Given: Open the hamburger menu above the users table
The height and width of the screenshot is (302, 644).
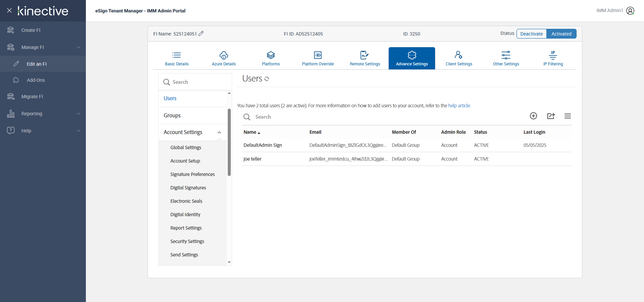Looking at the screenshot, I should 568,116.
